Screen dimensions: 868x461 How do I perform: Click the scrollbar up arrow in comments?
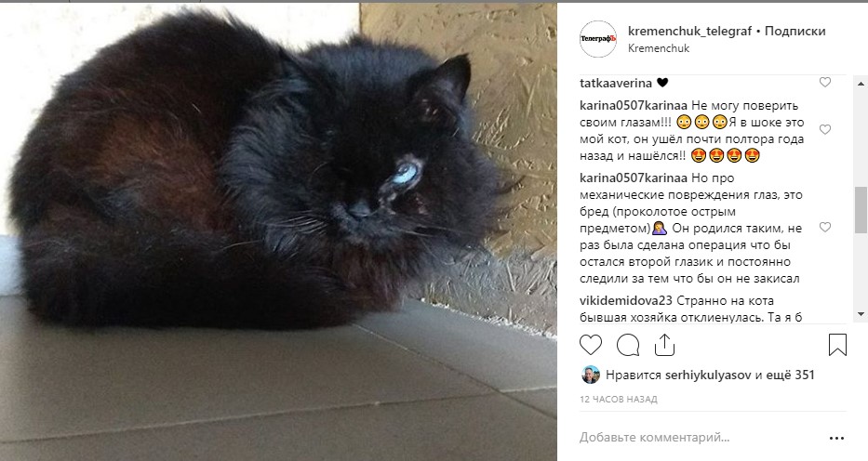click(861, 84)
